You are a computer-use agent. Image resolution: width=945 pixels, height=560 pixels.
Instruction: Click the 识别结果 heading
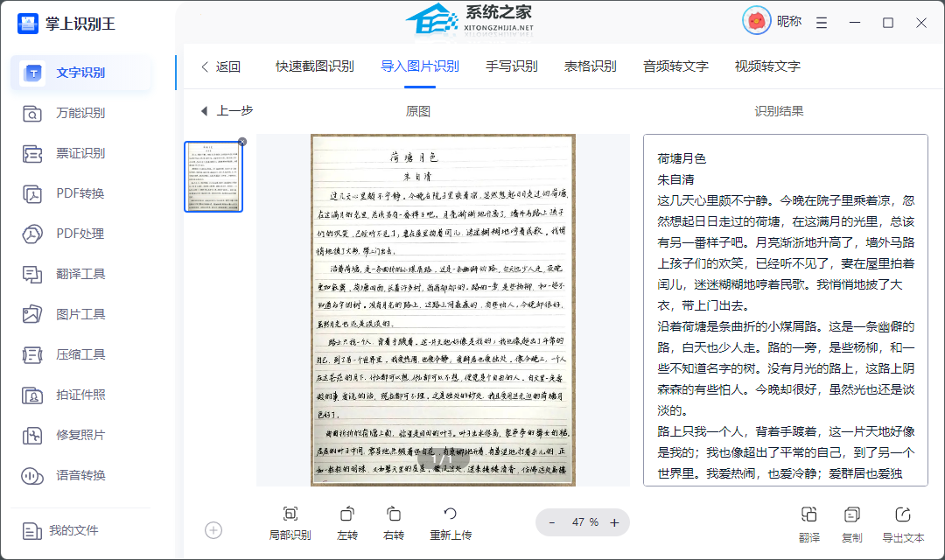[779, 111]
